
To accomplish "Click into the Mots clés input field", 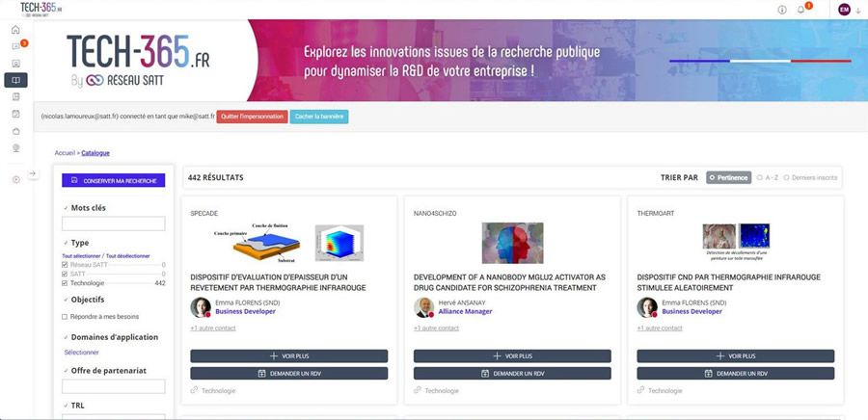I will pos(114,223).
